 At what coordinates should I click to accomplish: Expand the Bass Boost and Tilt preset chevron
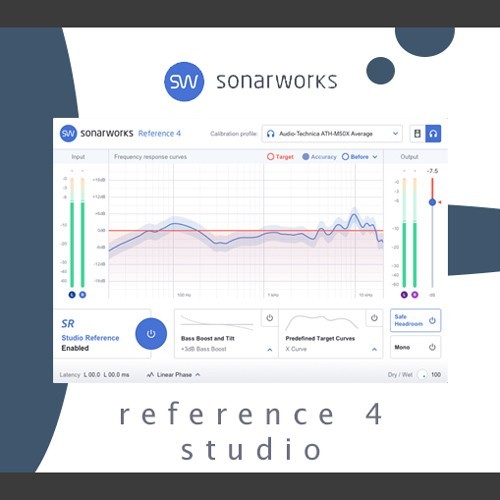(270, 349)
